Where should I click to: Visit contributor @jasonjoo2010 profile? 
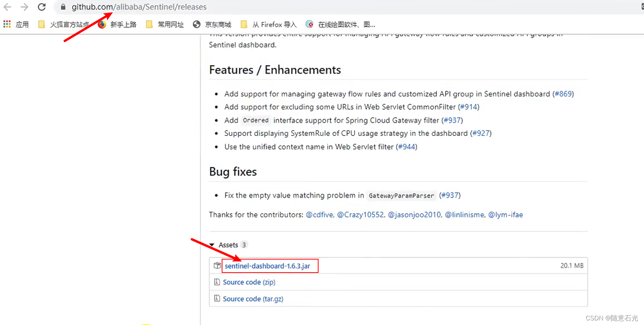point(414,215)
